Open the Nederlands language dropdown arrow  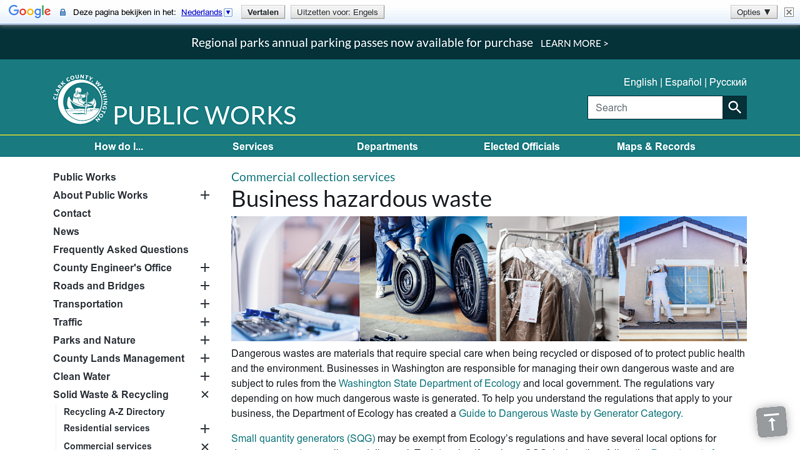click(228, 12)
